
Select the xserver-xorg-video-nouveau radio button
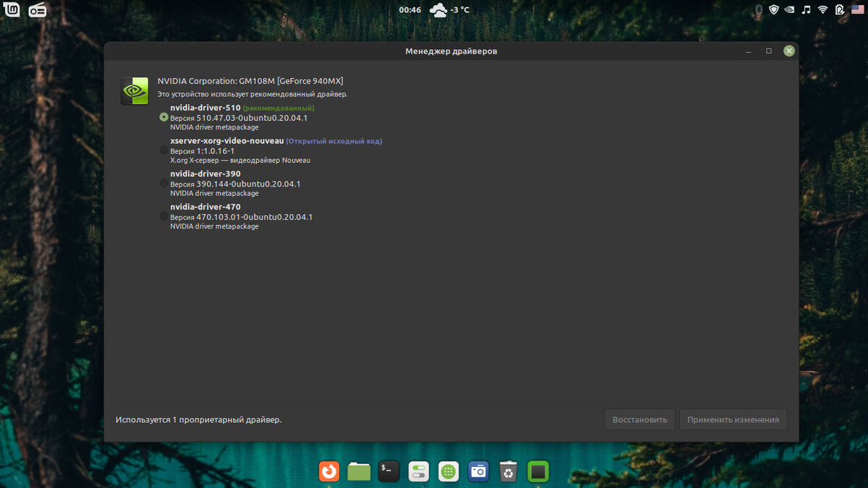coord(163,150)
